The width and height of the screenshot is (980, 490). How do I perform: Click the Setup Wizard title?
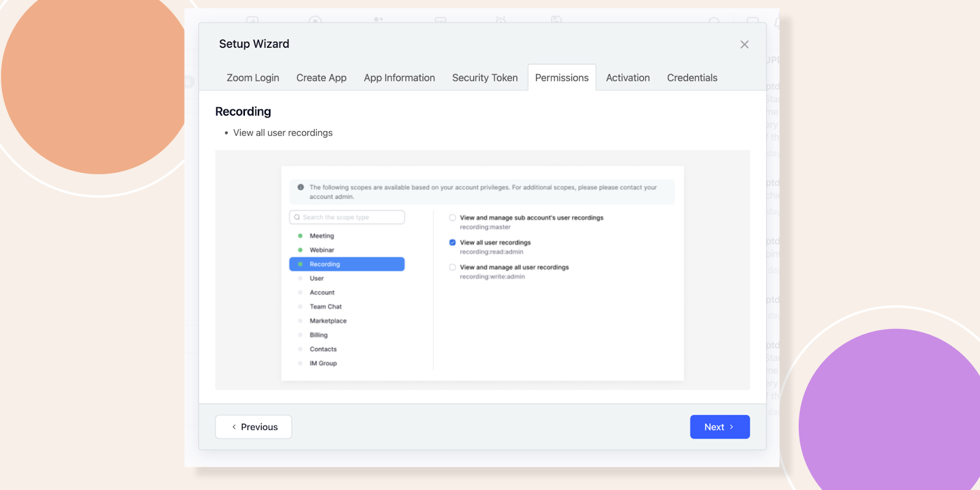pos(254,44)
